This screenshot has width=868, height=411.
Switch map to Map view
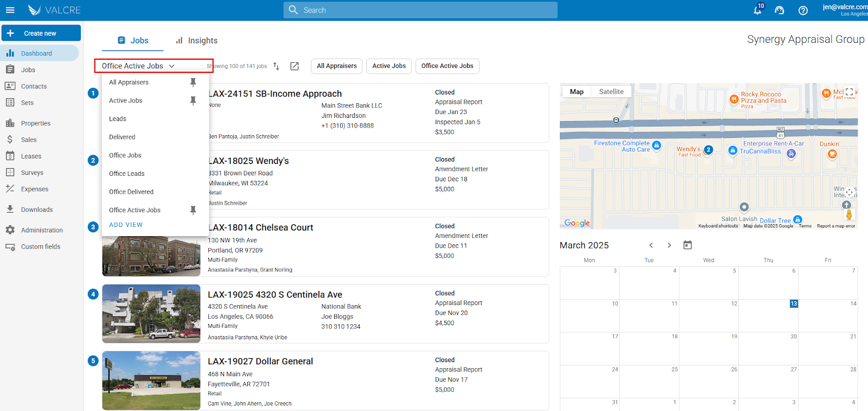click(577, 92)
